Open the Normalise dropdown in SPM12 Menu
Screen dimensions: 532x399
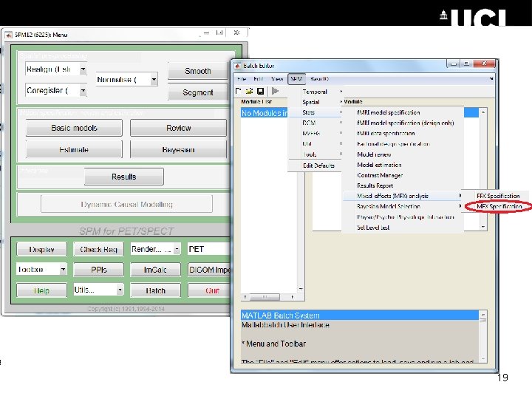click(x=127, y=79)
